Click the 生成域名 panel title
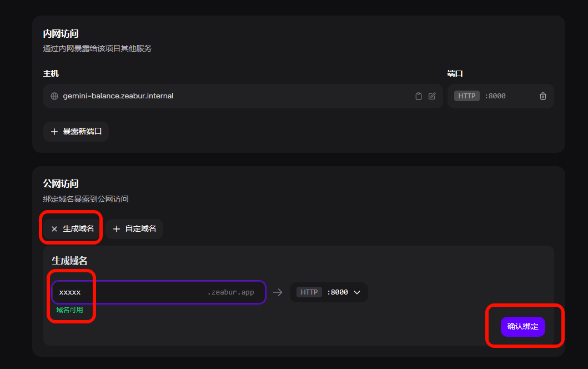The width and height of the screenshot is (588, 369). coord(69,261)
